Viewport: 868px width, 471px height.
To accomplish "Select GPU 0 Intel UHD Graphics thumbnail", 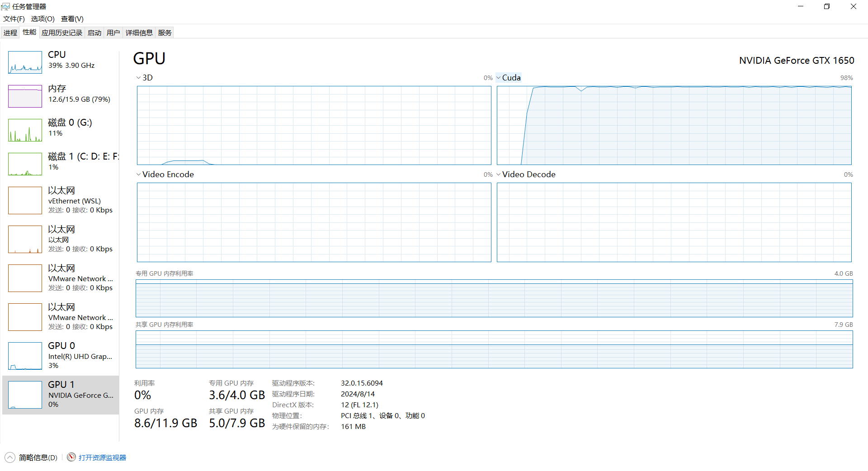I will (x=25, y=356).
